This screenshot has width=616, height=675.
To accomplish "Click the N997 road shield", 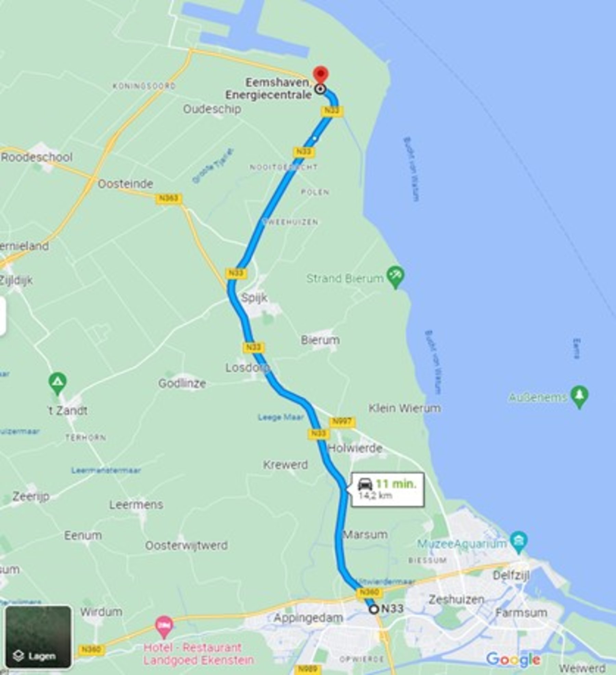I will coord(343,422).
